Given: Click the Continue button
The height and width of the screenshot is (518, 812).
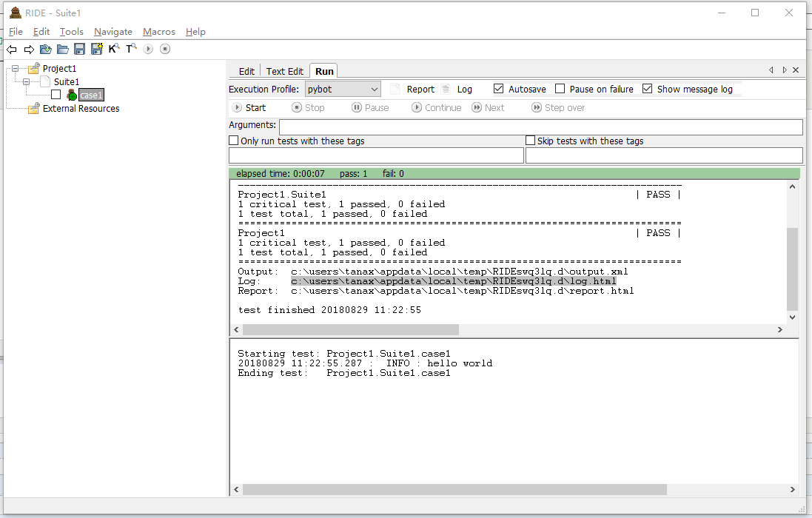Looking at the screenshot, I should (x=437, y=107).
